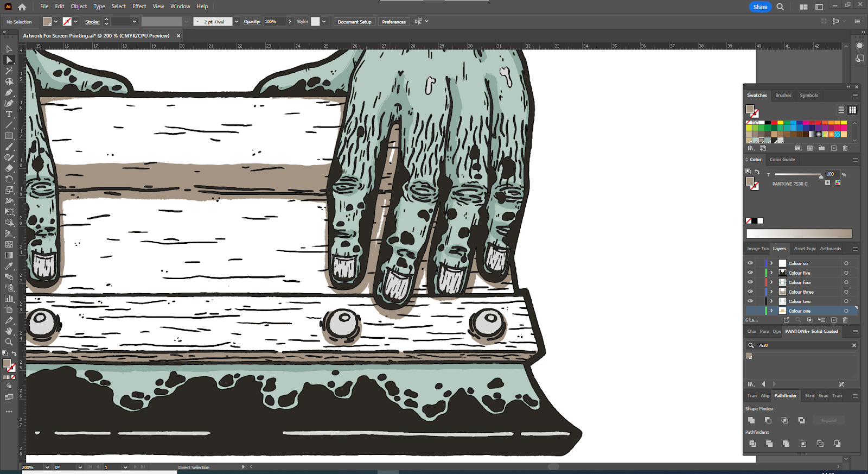Pick the Zoom tool in the toolbar

click(x=9, y=342)
